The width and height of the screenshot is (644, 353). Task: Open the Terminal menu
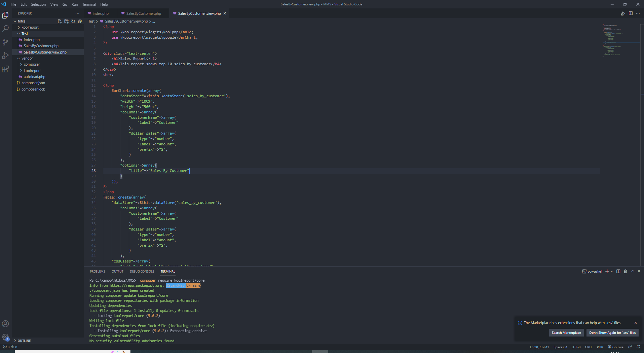pos(89,4)
